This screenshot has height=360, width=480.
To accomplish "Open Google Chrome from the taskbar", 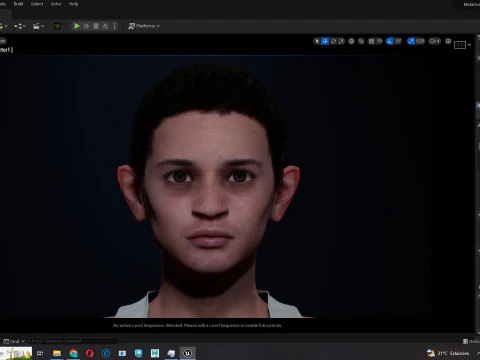I will click(x=73, y=353).
